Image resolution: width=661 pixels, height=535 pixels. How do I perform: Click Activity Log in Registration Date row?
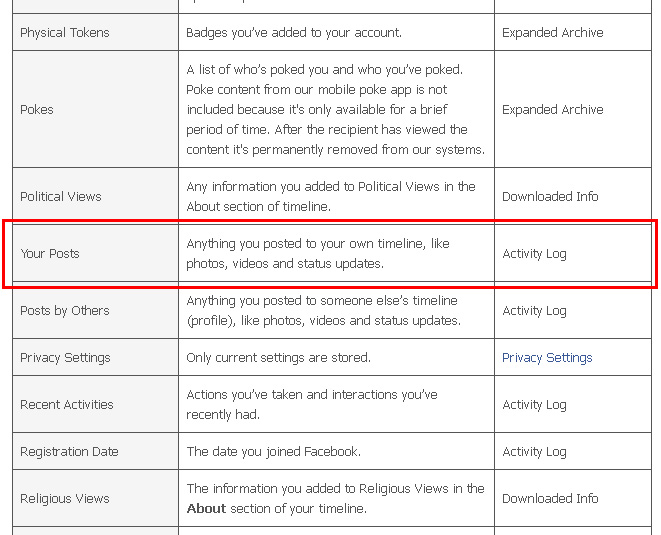pyautogui.click(x=534, y=452)
